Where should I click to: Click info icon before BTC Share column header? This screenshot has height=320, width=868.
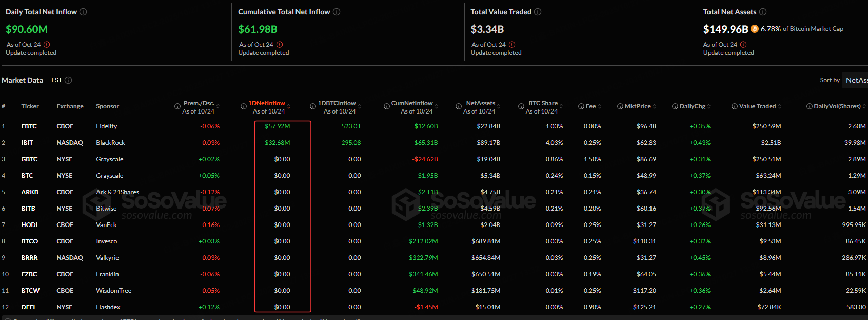click(x=521, y=106)
